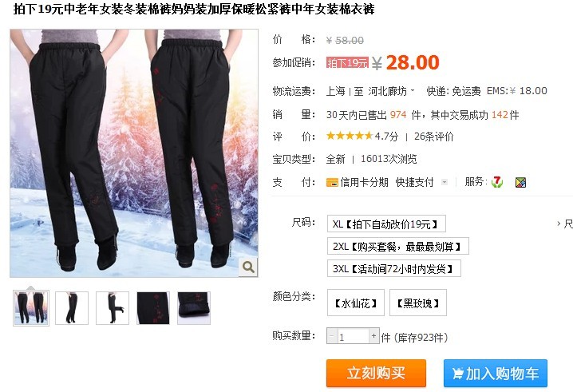Click the purchase quantity input field

click(353, 335)
